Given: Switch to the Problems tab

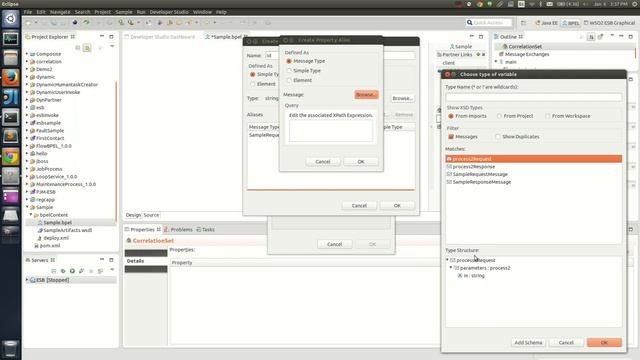Looking at the screenshot, I should pos(178,230).
